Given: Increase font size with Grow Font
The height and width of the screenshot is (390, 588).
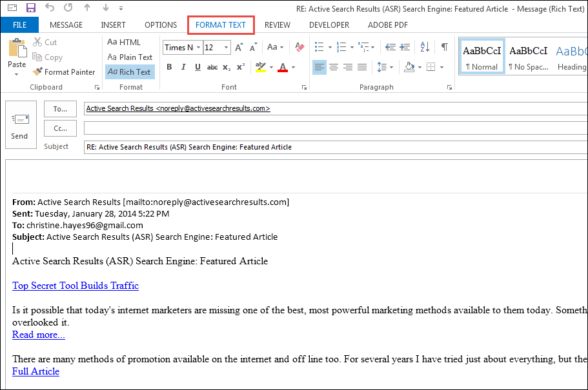Looking at the screenshot, I should 239,47.
